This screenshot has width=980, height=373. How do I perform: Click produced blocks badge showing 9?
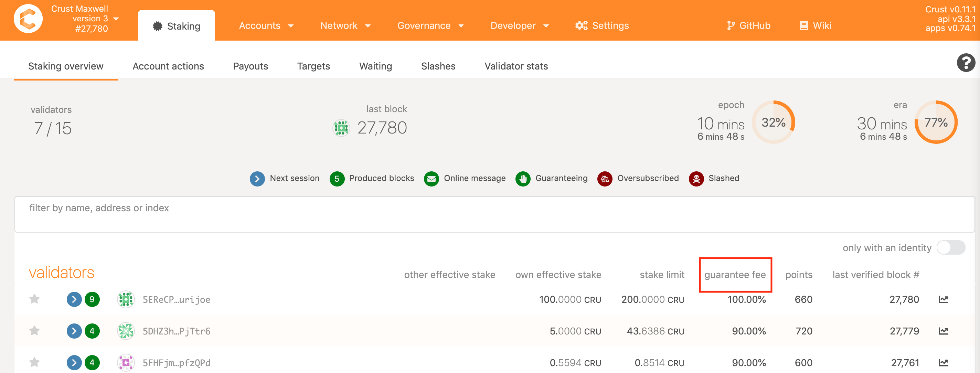[92, 300]
